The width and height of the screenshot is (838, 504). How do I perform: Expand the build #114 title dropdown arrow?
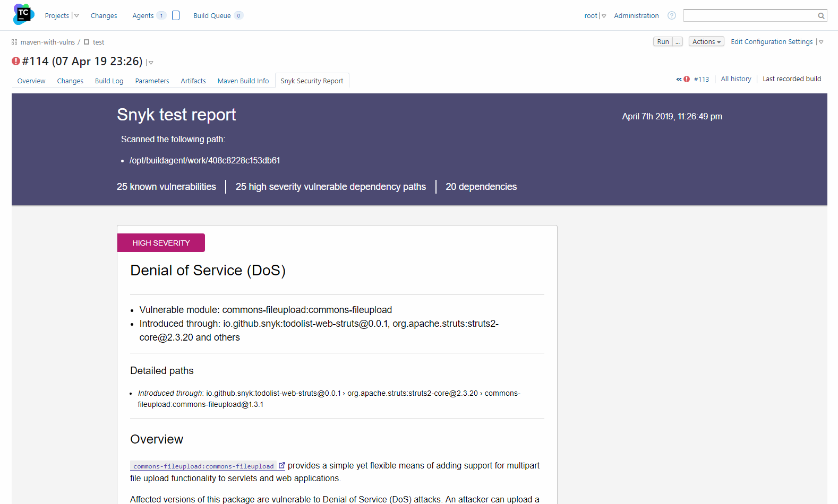(151, 63)
